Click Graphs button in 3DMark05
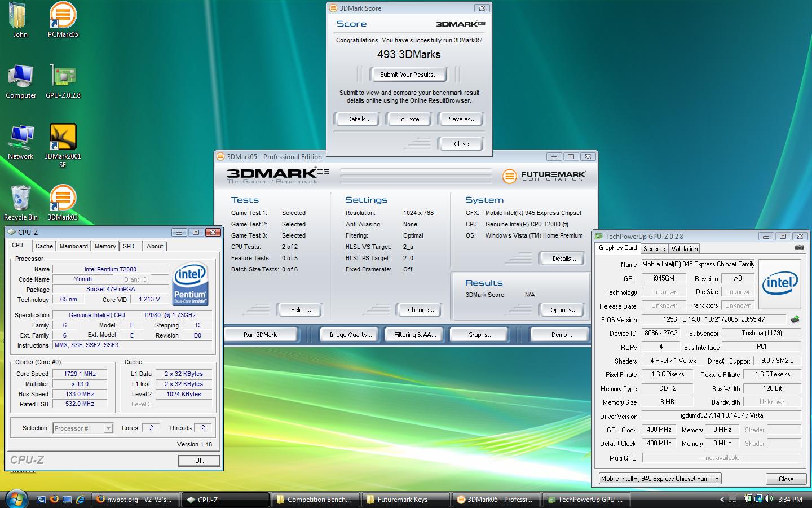Viewport: 812px width, 508px height. (480, 335)
